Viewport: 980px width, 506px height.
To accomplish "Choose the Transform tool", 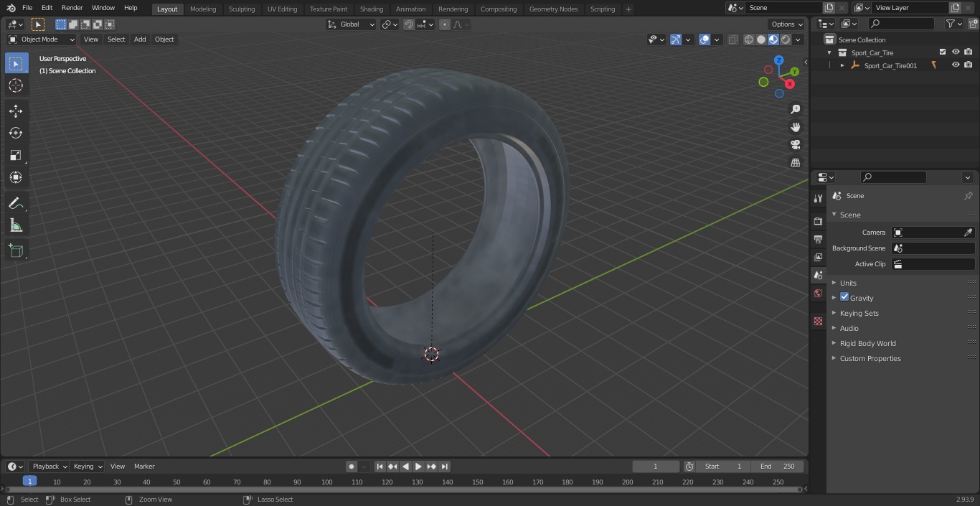I will [x=16, y=177].
